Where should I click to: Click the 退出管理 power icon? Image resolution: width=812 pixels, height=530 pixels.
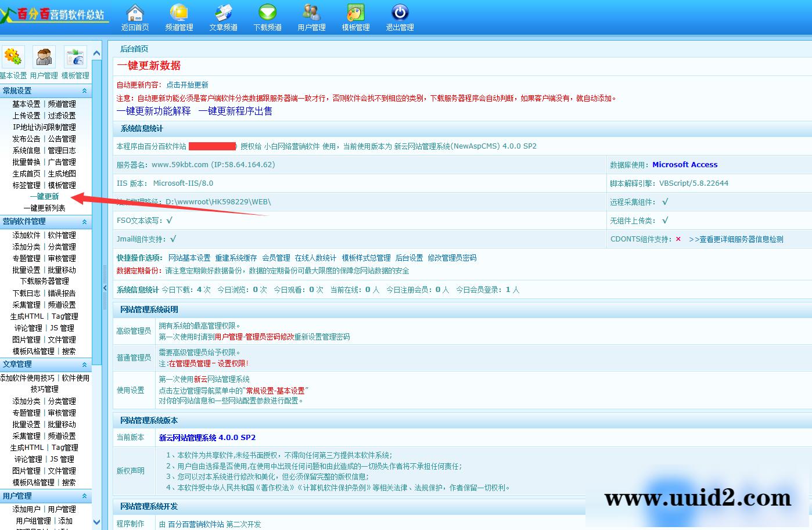point(399,16)
